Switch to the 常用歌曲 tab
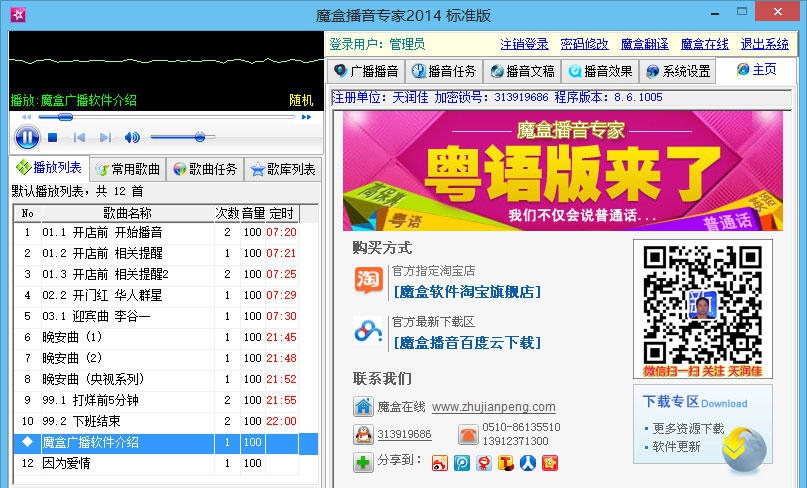This screenshot has height=488, width=807. point(127,169)
